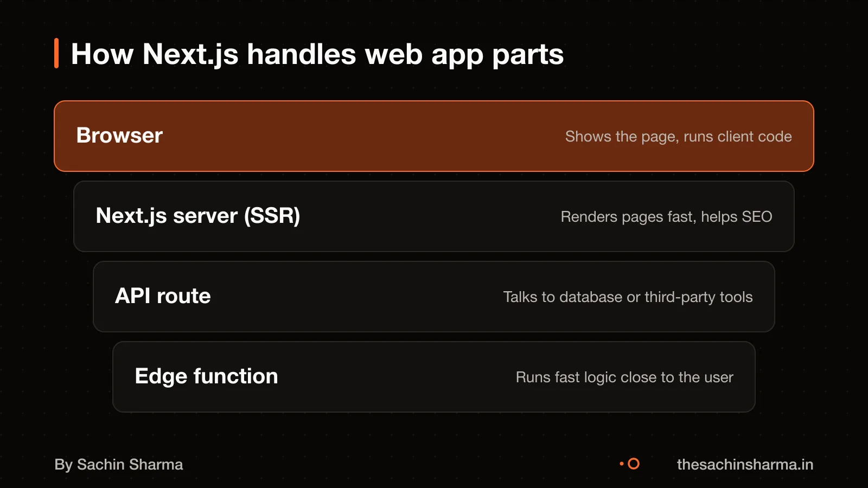Click 'Shows the page, runs client code' description
The width and height of the screenshot is (868, 488).
pyautogui.click(x=678, y=137)
